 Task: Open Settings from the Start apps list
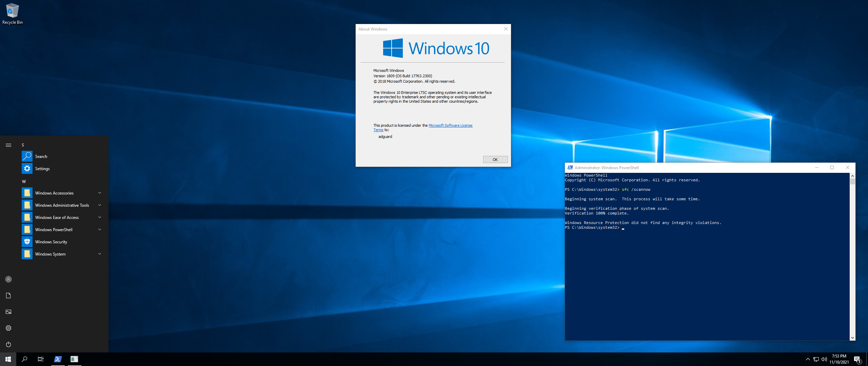pyautogui.click(x=62, y=168)
